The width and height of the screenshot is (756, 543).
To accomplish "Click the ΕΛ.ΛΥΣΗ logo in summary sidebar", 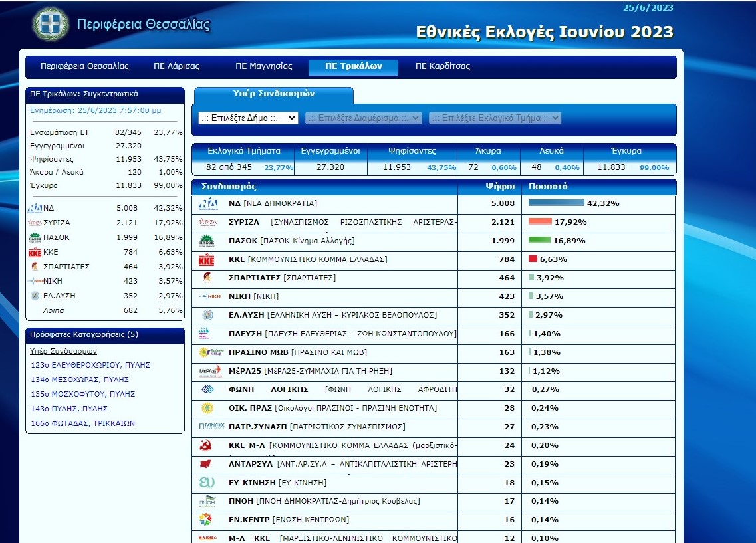I will [x=35, y=296].
